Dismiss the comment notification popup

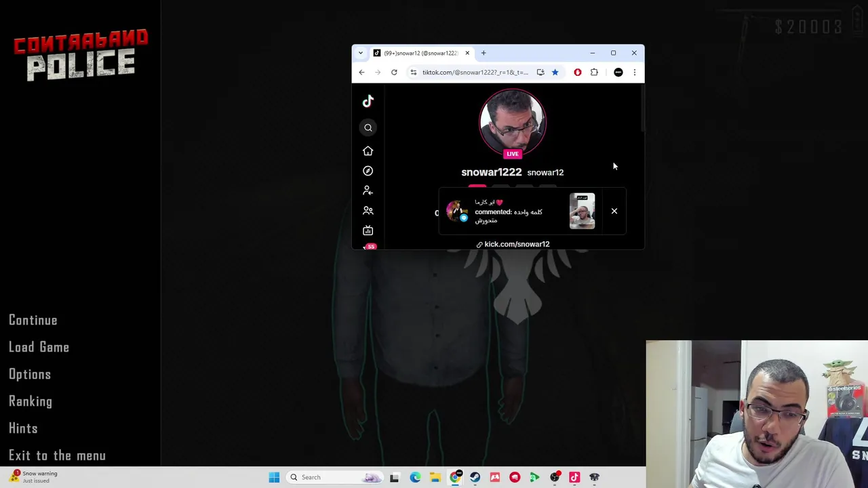click(614, 211)
